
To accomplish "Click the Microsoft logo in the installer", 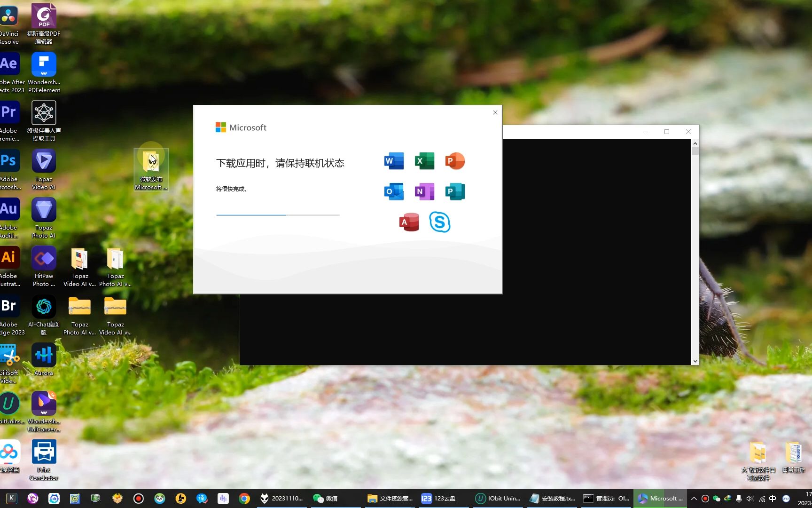I will [x=241, y=127].
